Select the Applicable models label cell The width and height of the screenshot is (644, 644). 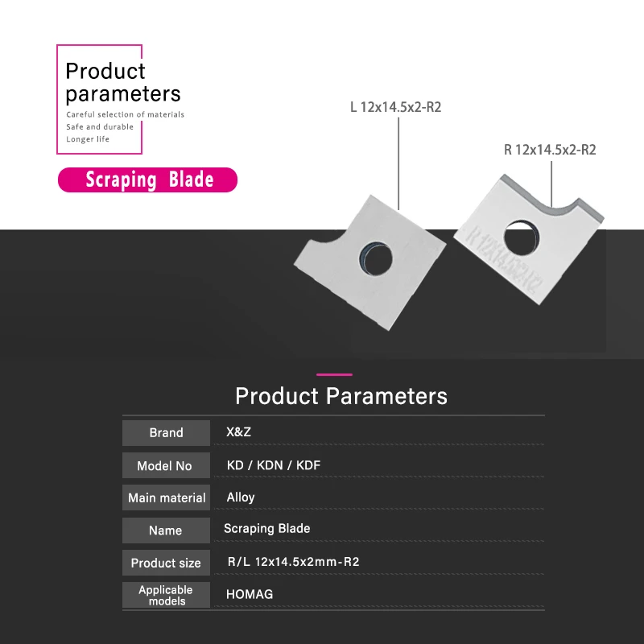[x=166, y=596]
